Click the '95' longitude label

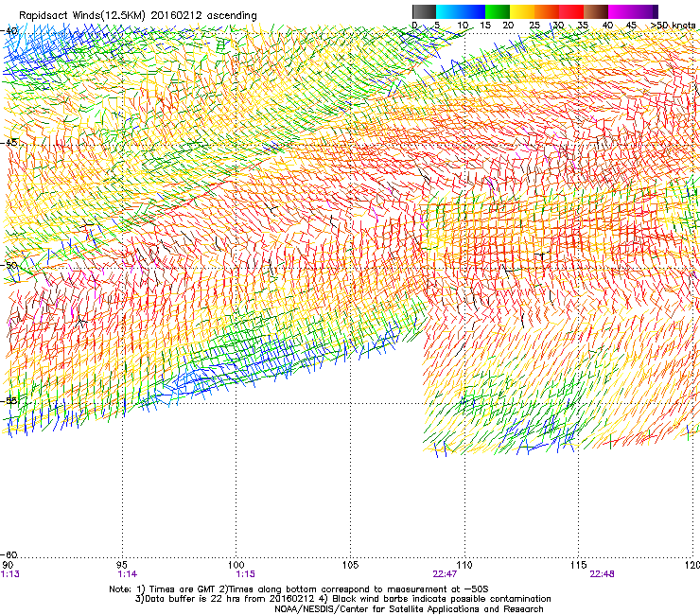click(x=122, y=566)
